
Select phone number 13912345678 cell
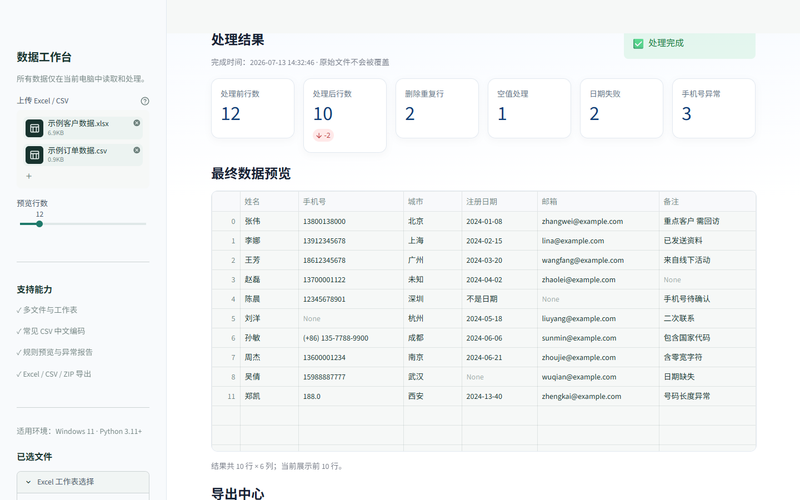click(x=351, y=241)
